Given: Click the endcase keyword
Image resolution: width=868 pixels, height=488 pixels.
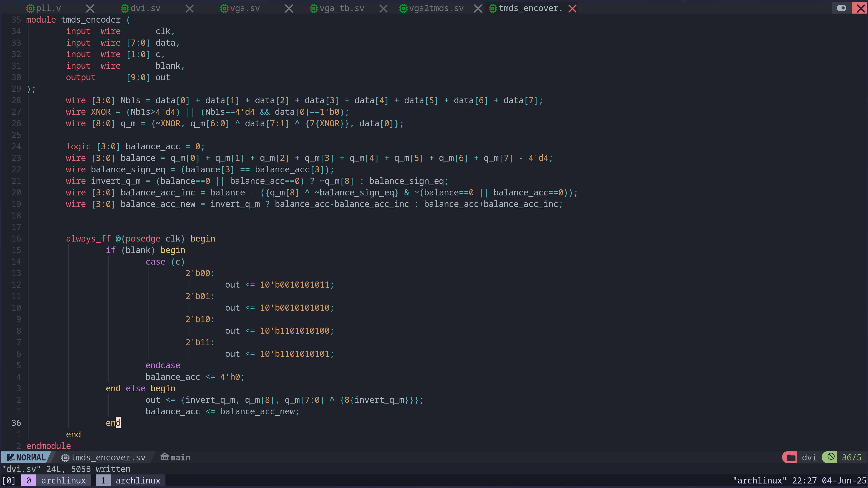Looking at the screenshot, I should pyautogui.click(x=163, y=365).
